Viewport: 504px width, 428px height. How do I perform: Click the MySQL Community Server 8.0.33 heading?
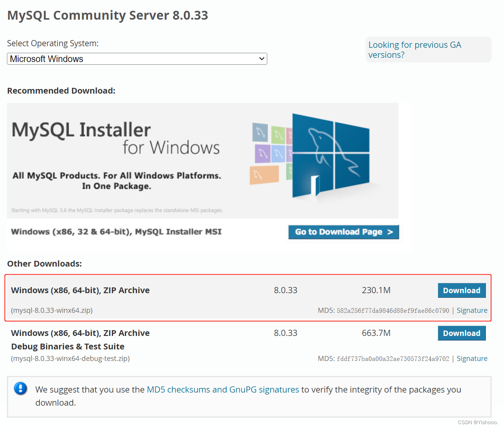pyautogui.click(x=108, y=15)
